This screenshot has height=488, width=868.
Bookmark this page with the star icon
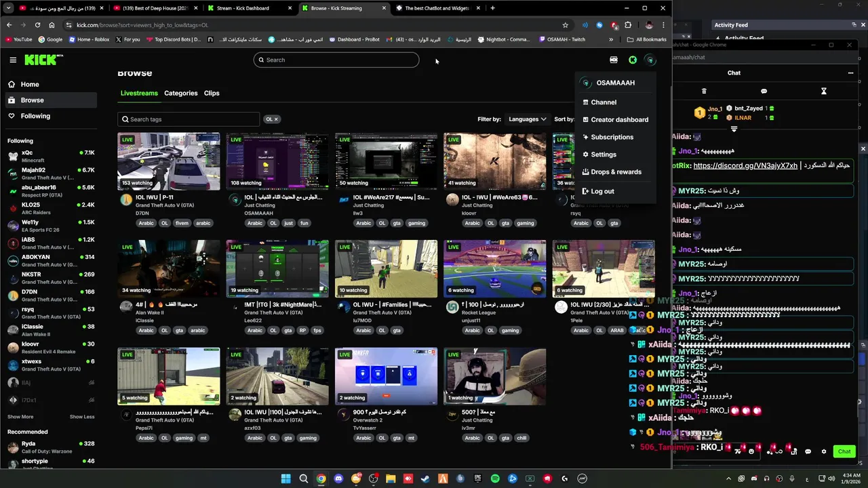pos(565,25)
